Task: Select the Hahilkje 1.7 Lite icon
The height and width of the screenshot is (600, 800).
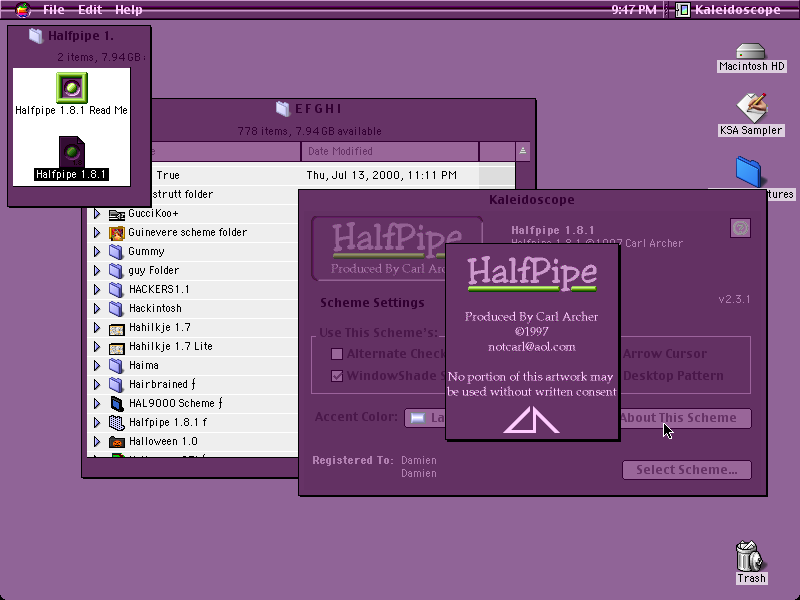Action: tap(117, 347)
